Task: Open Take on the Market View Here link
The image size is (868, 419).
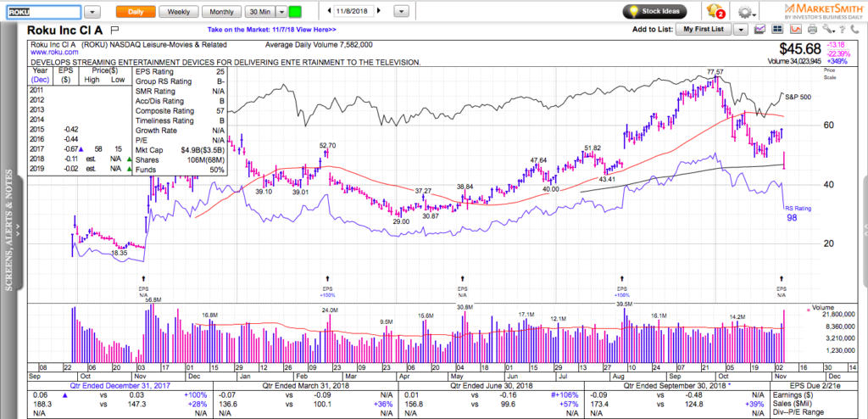Action: click(272, 30)
